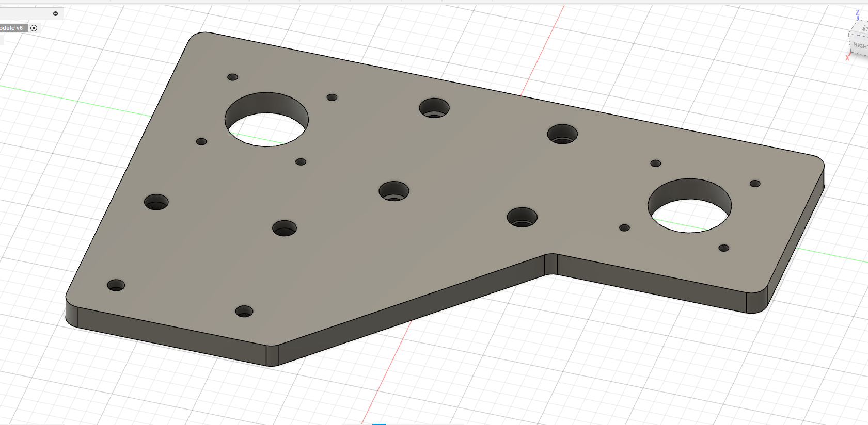
Task: Click the TOP face of the ViewCube
Action: (x=863, y=28)
